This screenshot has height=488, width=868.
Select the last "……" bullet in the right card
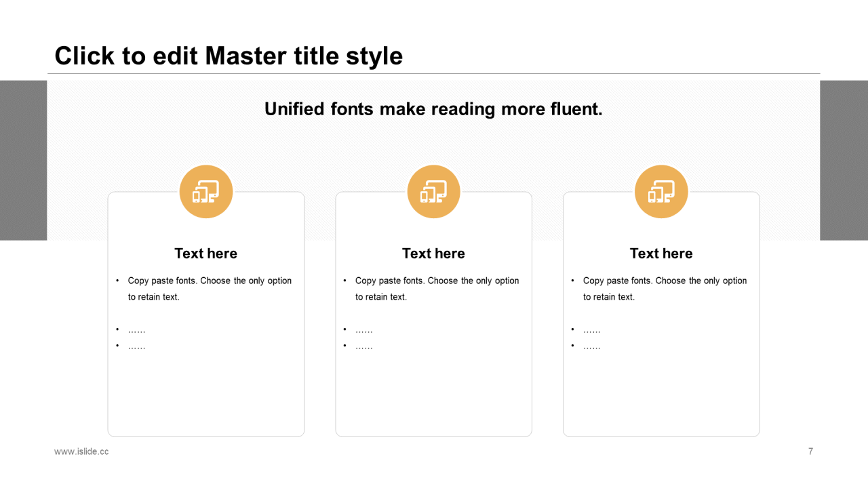click(x=591, y=346)
